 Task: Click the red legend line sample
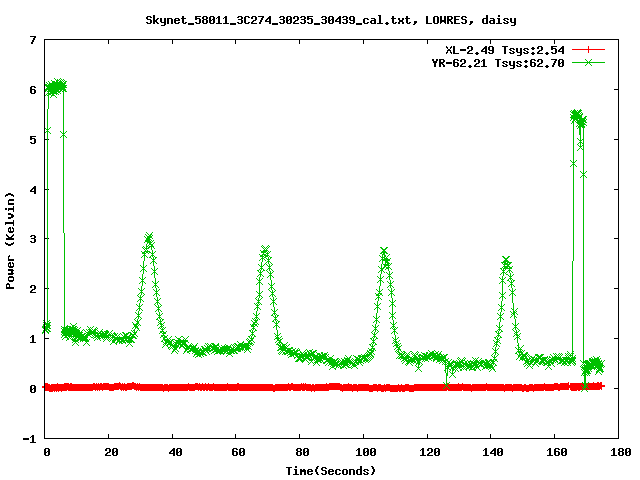click(588, 50)
